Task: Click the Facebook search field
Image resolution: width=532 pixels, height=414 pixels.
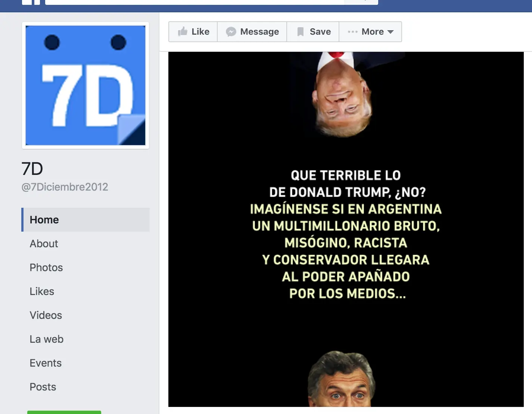Action: click(195, 2)
